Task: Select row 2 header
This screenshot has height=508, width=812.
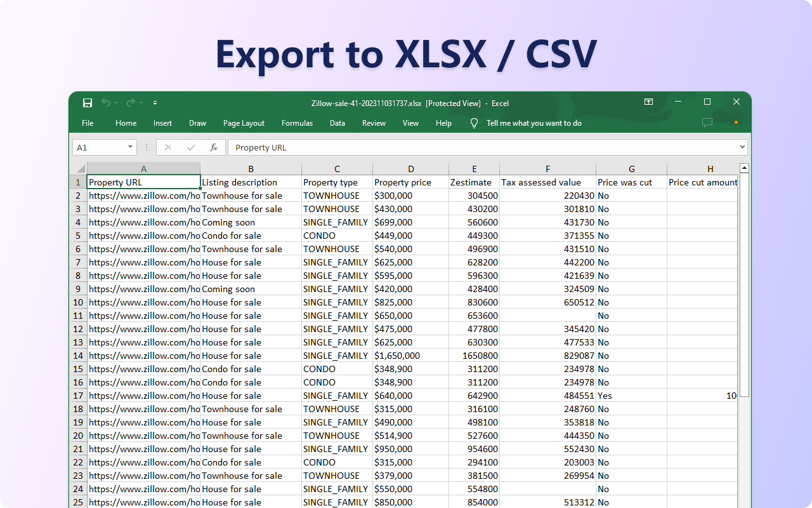Action: [78, 196]
